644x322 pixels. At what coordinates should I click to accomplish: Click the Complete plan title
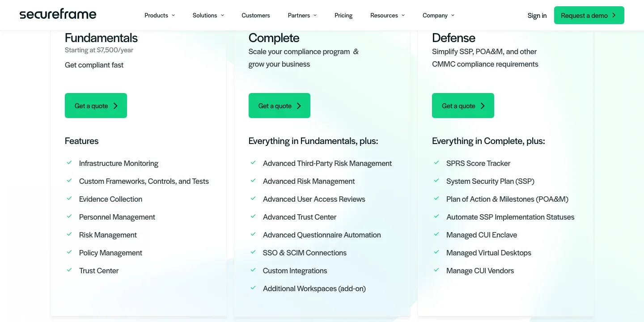click(x=274, y=38)
